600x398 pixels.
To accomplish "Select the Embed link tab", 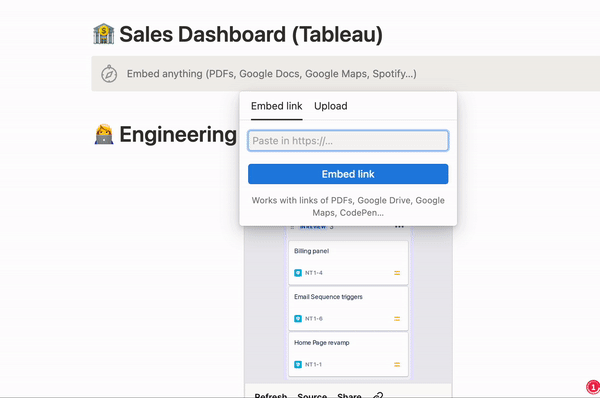I will pos(277,106).
